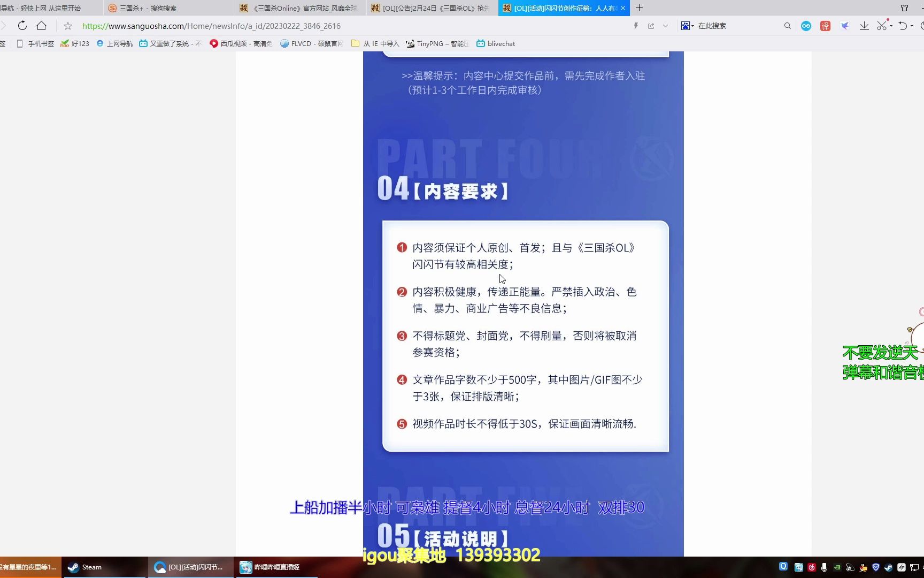Image resolution: width=924 pixels, height=578 pixels.
Task: Expand the screenshot tool dropdown arrow
Action: click(x=891, y=26)
